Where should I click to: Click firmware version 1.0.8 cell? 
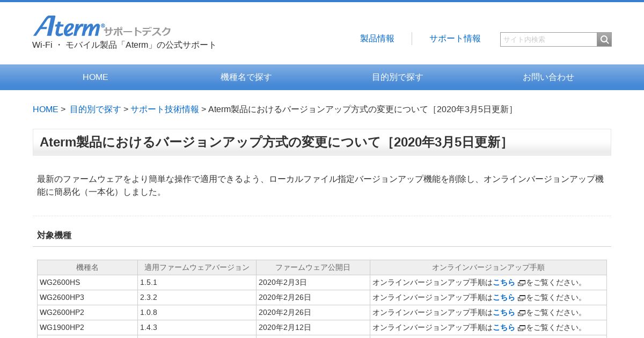click(197, 313)
